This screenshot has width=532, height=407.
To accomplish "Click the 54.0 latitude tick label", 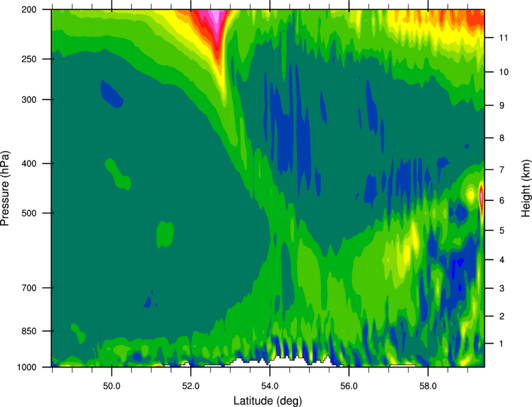I will (270, 386).
